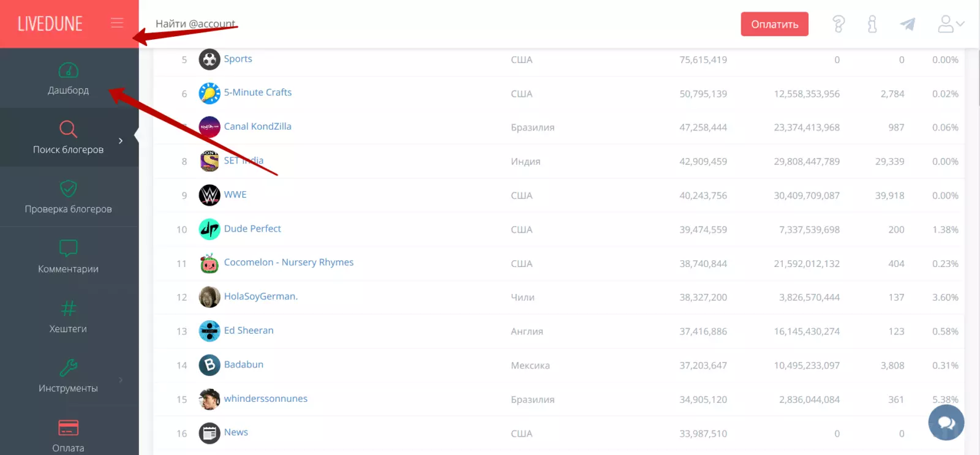Open the WWE channel link
This screenshot has height=455, width=980.
235,195
